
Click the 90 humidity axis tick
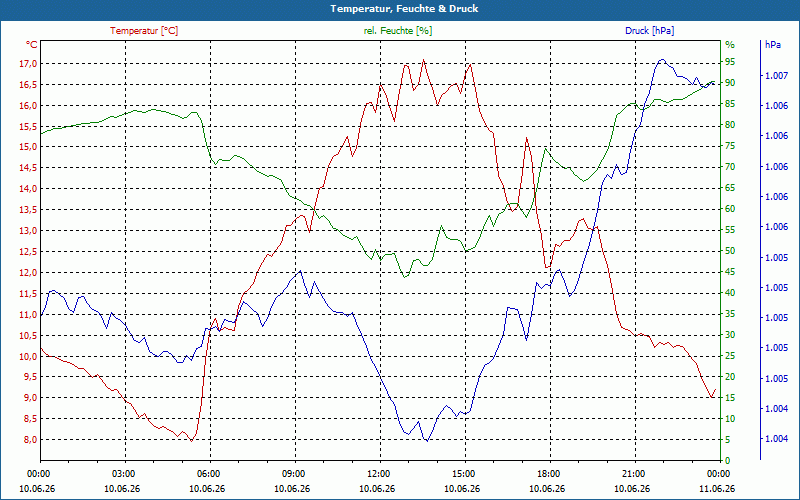pyautogui.click(x=730, y=83)
